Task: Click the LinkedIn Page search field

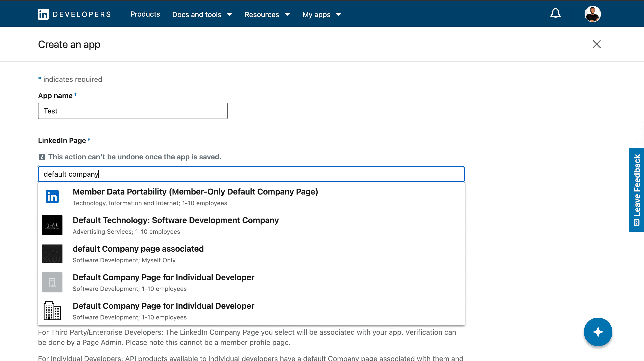Action: click(251, 174)
